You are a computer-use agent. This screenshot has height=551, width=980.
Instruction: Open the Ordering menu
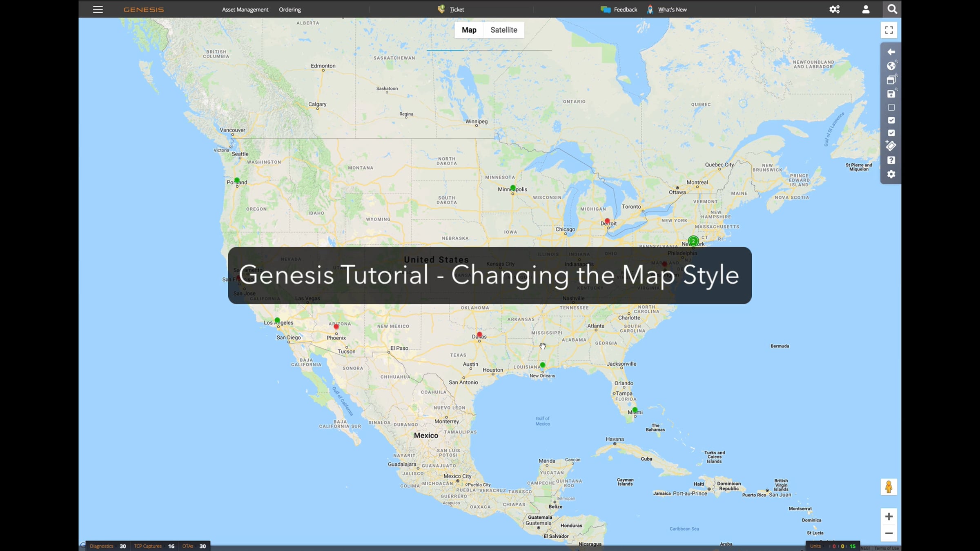click(290, 9)
